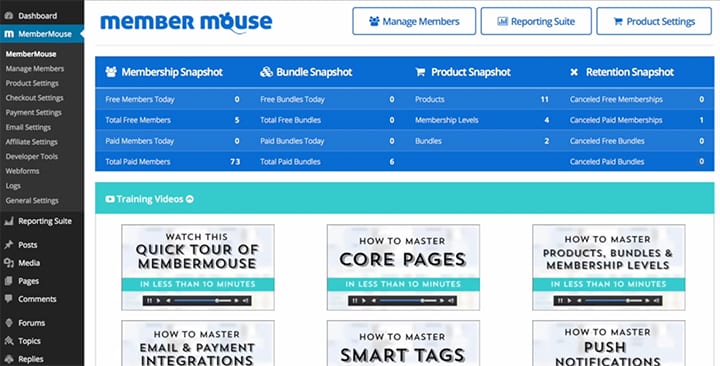Open the Reporting Suite top button
Screen dimensions: 720x366
coord(536,21)
